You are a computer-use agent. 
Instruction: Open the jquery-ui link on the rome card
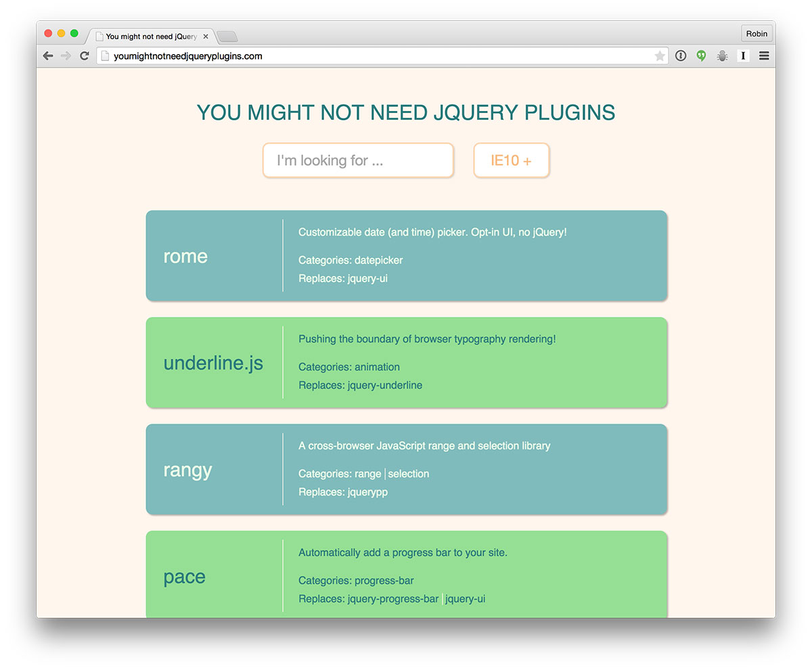pyautogui.click(x=369, y=278)
